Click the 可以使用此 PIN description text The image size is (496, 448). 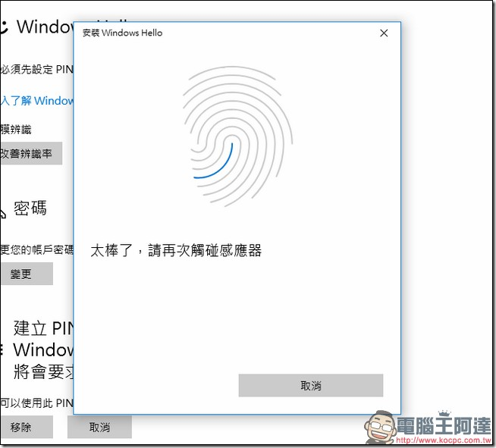(x=36, y=402)
